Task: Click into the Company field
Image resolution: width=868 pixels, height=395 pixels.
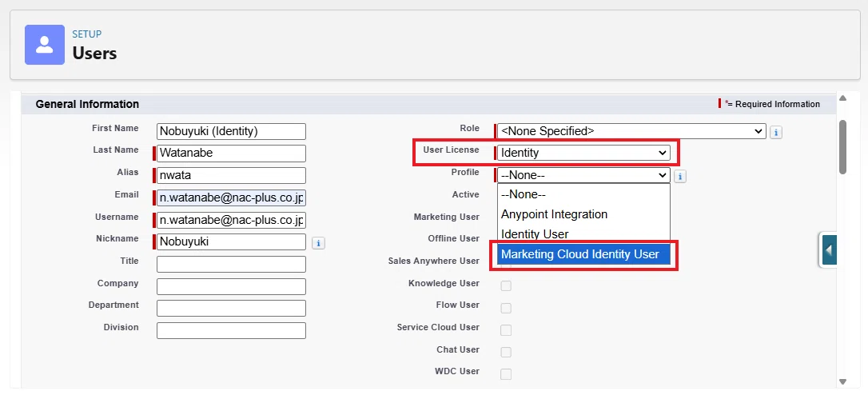Action: click(x=232, y=286)
